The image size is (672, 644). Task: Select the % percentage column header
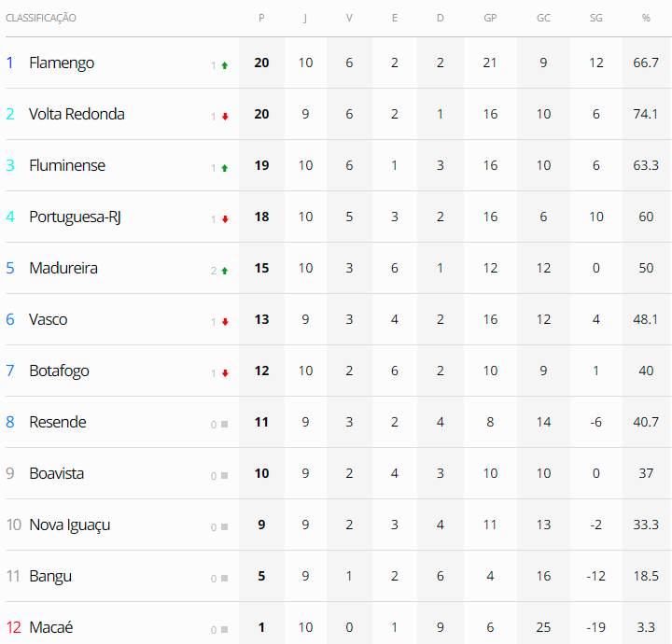646,18
